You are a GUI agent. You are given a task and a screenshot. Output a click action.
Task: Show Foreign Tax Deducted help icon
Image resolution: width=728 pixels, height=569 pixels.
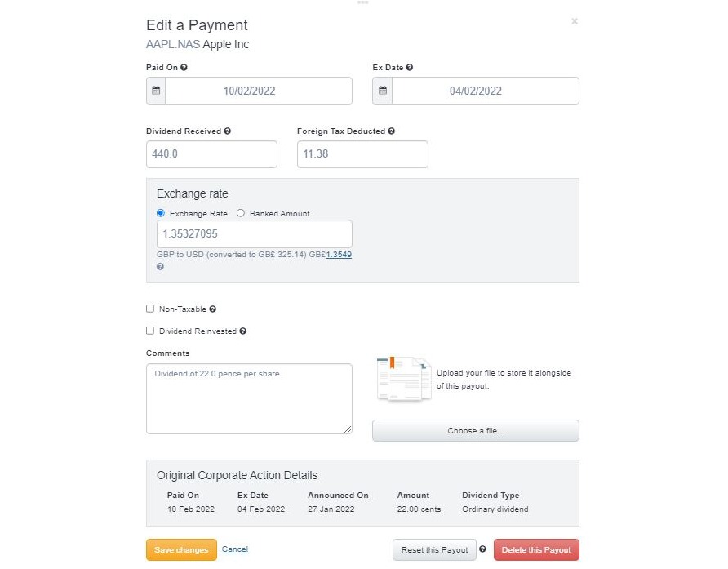coord(392,131)
